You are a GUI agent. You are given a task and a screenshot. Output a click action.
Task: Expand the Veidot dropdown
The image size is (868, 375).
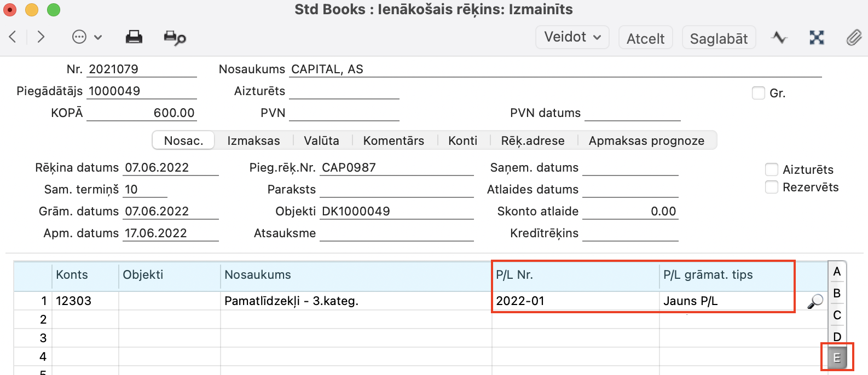[x=572, y=37]
